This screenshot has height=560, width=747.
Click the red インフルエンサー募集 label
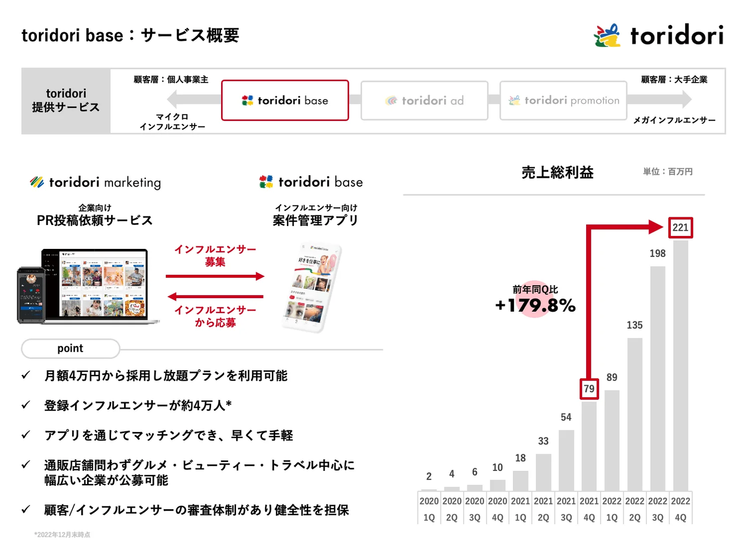click(215, 256)
